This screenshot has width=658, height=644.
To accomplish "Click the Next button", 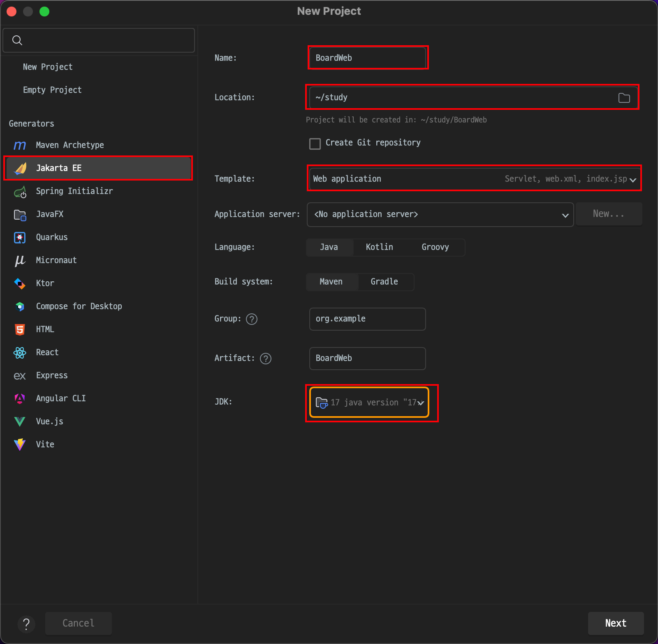I will tap(616, 623).
